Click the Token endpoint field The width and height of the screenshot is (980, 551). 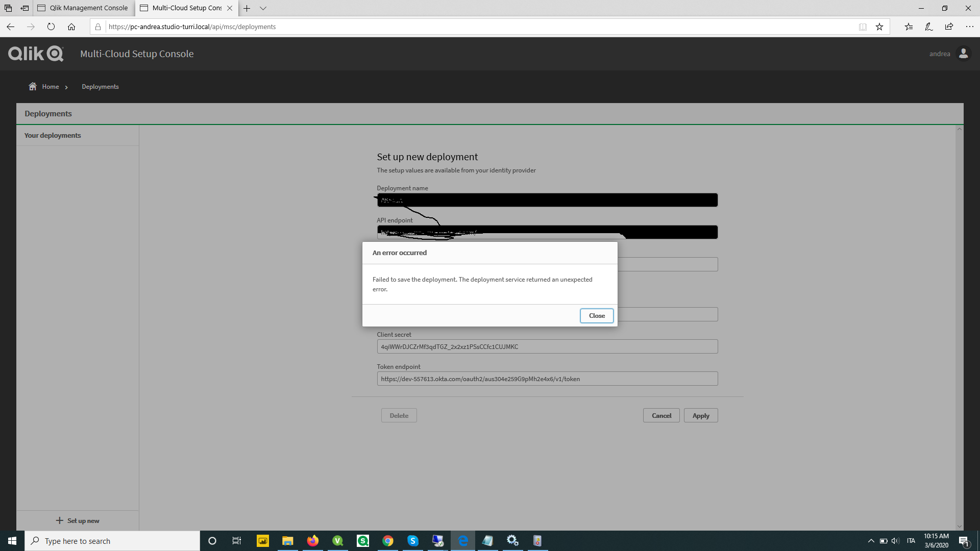[x=547, y=379]
